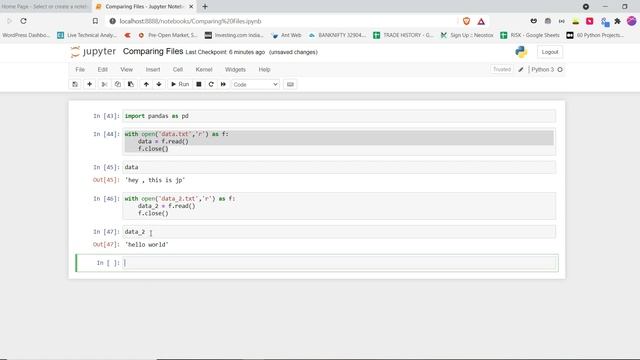This screenshot has height=360, width=640.
Task: Open the View menu
Action: (x=127, y=70)
